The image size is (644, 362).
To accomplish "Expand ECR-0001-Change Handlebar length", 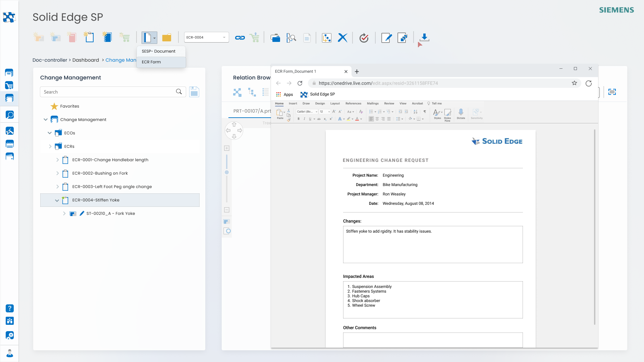I will point(57,160).
